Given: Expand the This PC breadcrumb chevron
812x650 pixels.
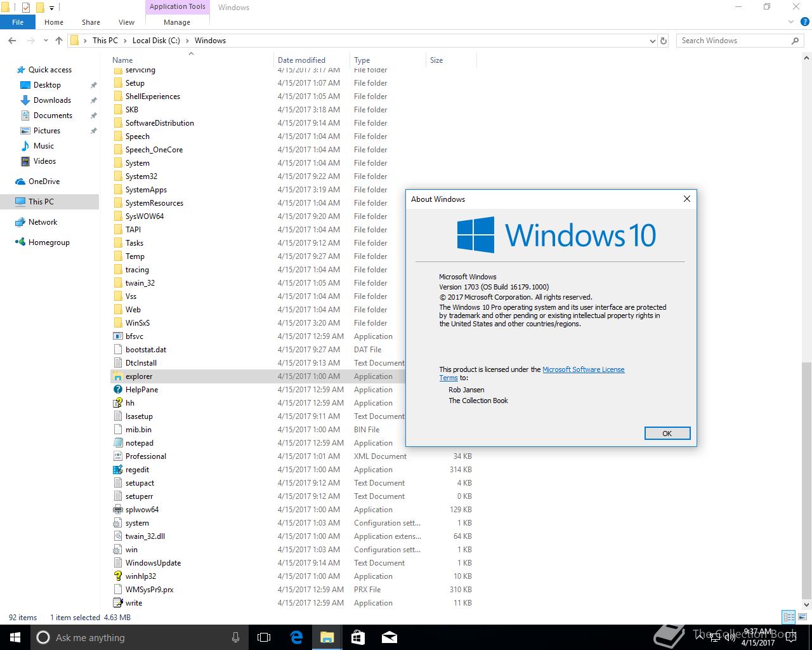Looking at the screenshot, I should (125, 41).
